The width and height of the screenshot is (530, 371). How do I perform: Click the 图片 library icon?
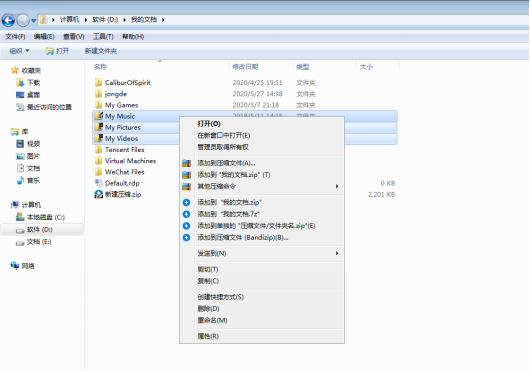pyautogui.click(x=20, y=156)
